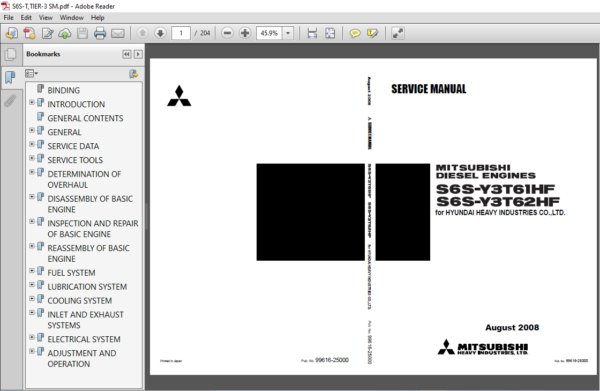600x391 pixels.
Task: Toggle the Bookmarks panel button
Action: [x=10, y=77]
